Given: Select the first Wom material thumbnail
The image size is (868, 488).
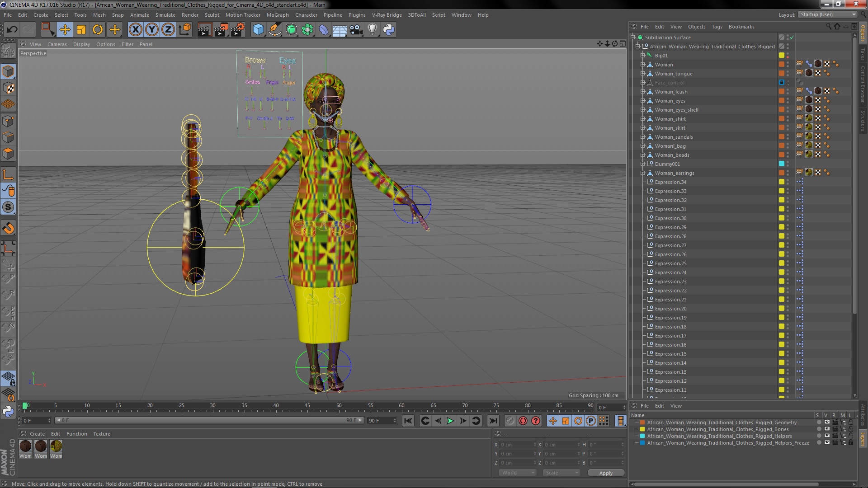Looking at the screenshot, I should click(x=25, y=446).
